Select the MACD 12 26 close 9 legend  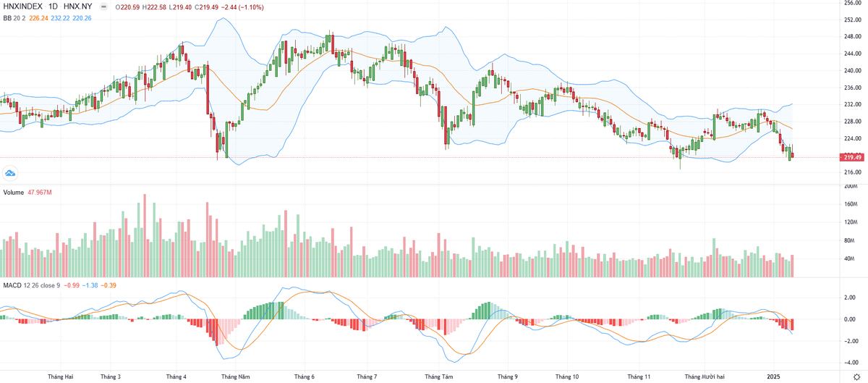click(x=32, y=285)
